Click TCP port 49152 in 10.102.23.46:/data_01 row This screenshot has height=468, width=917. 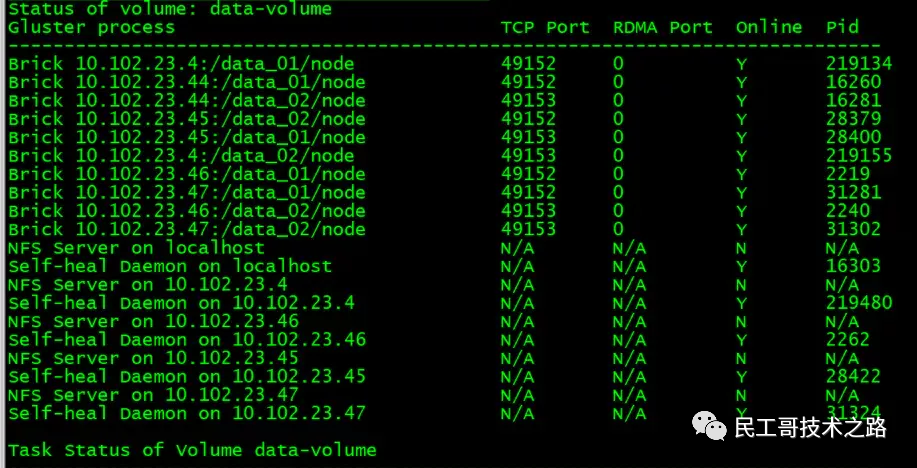[x=528, y=174]
